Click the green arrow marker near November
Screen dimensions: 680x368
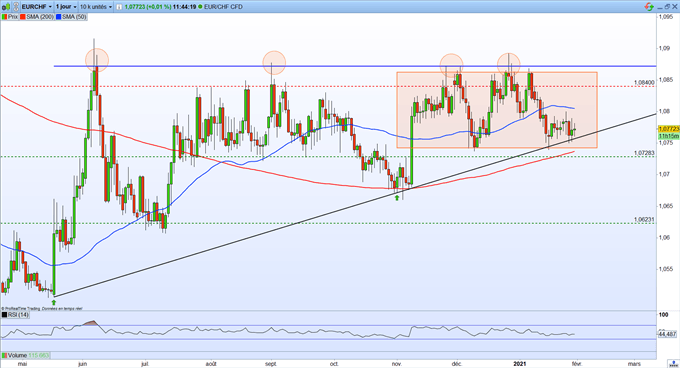pyautogui.click(x=396, y=198)
